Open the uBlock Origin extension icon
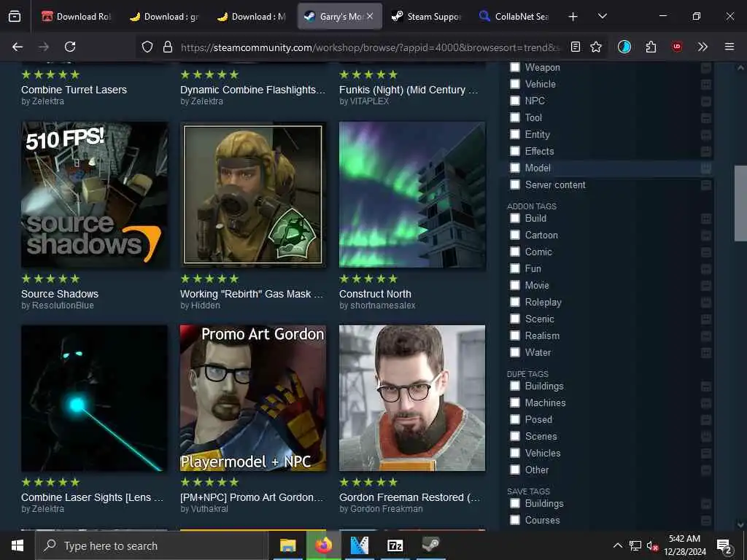 tap(676, 47)
